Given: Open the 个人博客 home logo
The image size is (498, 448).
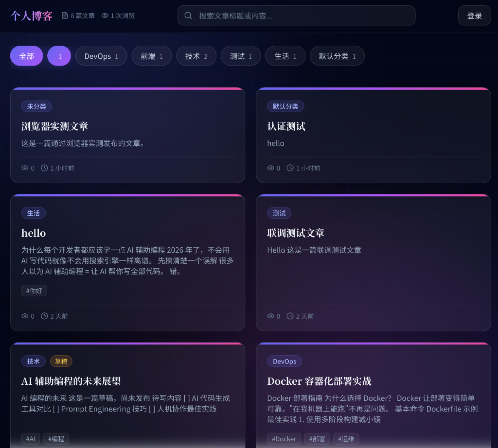Looking at the screenshot, I should click(x=31, y=16).
